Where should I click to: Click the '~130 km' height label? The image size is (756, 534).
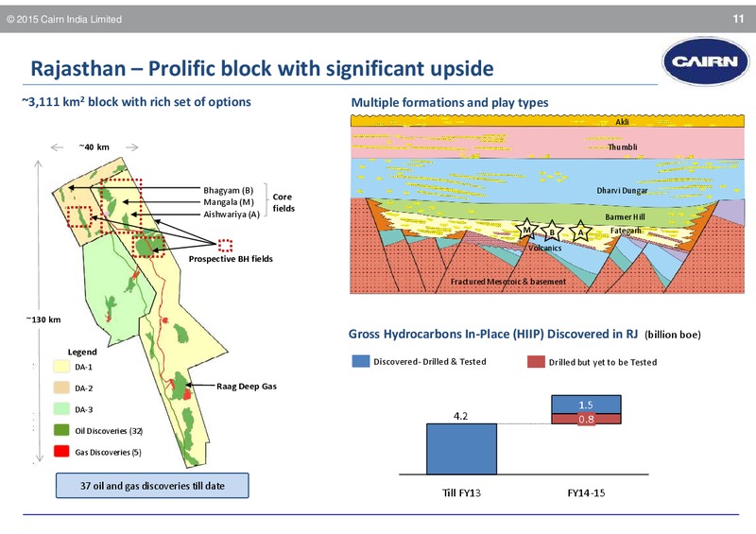click(x=43, y=319)
